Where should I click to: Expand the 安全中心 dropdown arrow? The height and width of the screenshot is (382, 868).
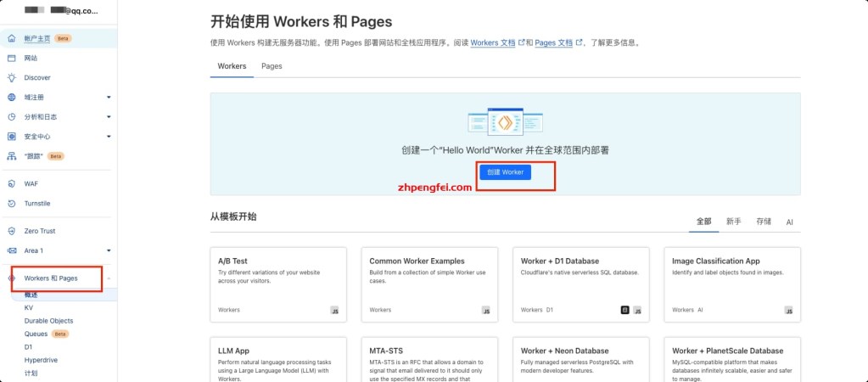[109, 137]
